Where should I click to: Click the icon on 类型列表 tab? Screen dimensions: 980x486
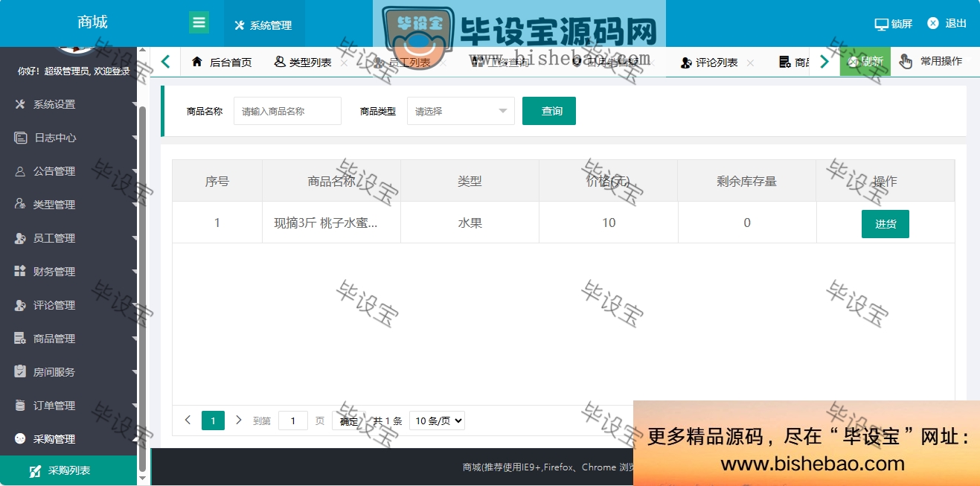(x=280, y=62)
